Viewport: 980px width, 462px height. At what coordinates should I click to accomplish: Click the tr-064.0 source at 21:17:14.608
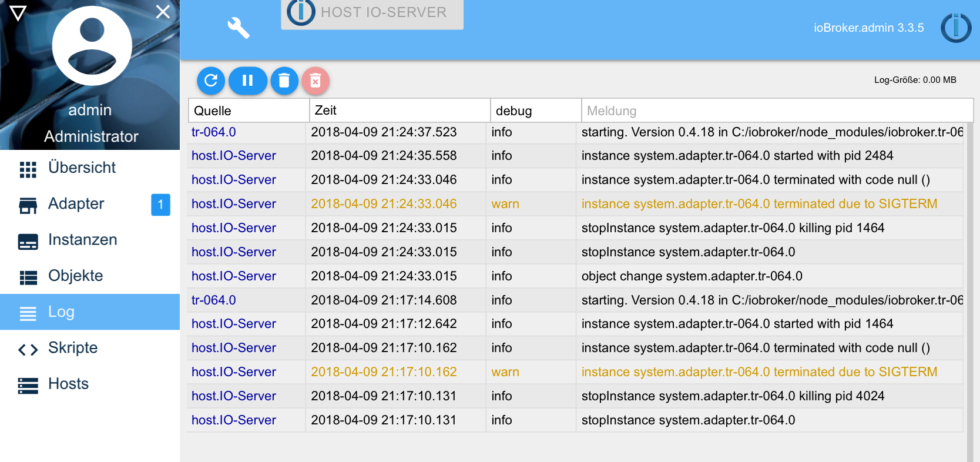[x=214, y=300]
